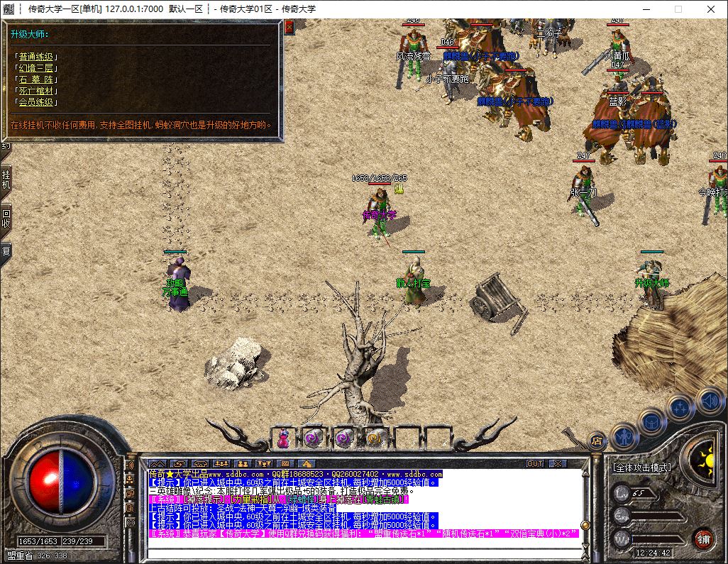
Task: Select the 石 墓 阵 option
Action: (x=35, y=79)
